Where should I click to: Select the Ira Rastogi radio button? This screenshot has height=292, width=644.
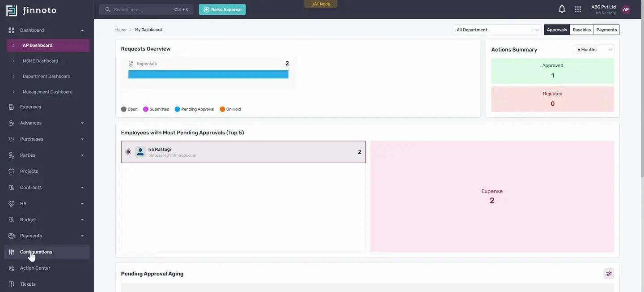[x=128, y=152]
